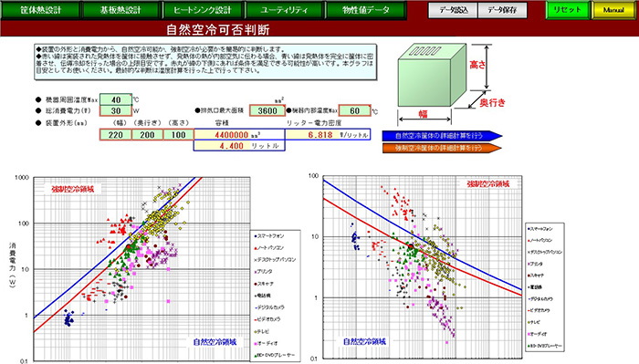639x364 pixels.
Task: Select オーディオ in right chart legend
Action: [538, 334]
